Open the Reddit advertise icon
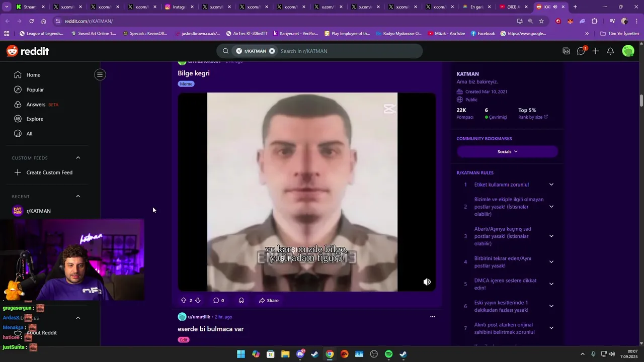 [x=566, y=51]
